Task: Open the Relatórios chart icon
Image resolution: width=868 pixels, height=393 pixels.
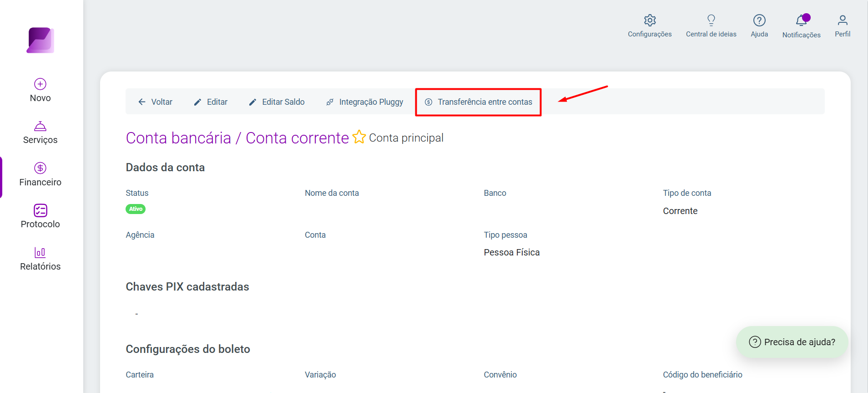Action: (x=40, y=252)
